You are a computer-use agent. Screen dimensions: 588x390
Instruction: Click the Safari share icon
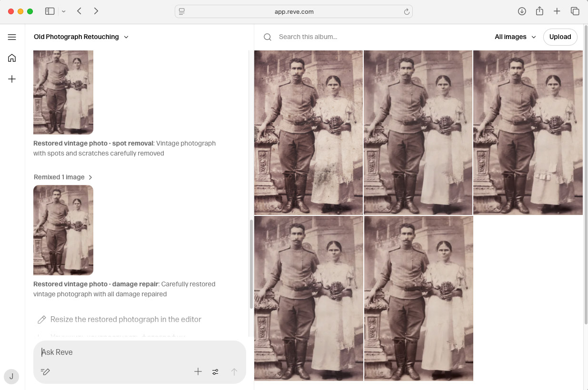[x=539, y=11]
